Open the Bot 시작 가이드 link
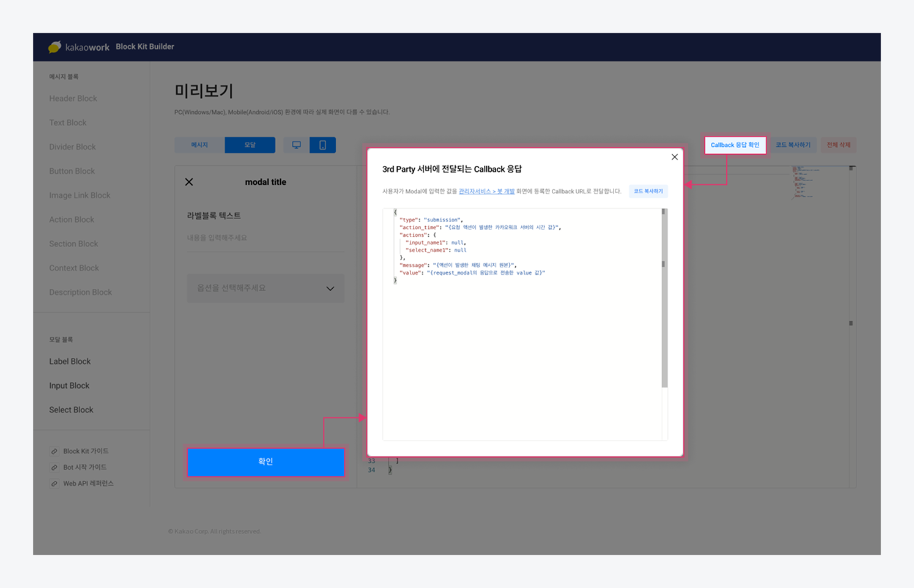The height and width of the screenshot is (588, 914). (x=84, y=467)
